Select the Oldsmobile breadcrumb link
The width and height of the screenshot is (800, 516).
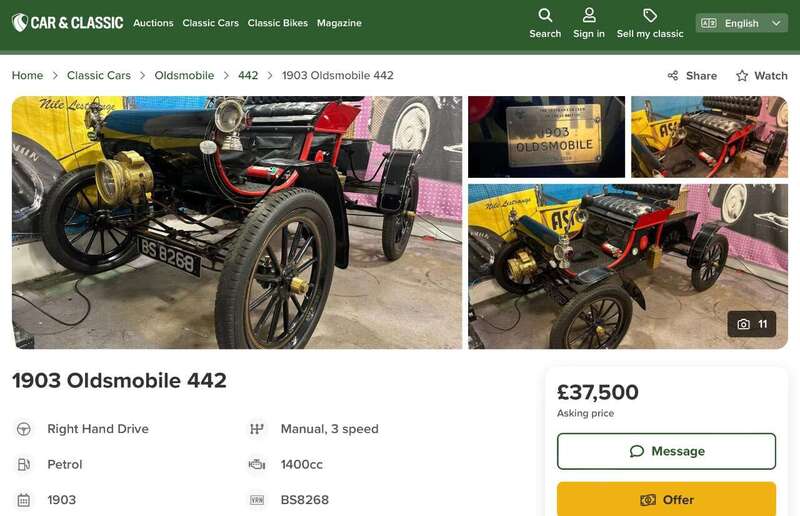(184, 76)
